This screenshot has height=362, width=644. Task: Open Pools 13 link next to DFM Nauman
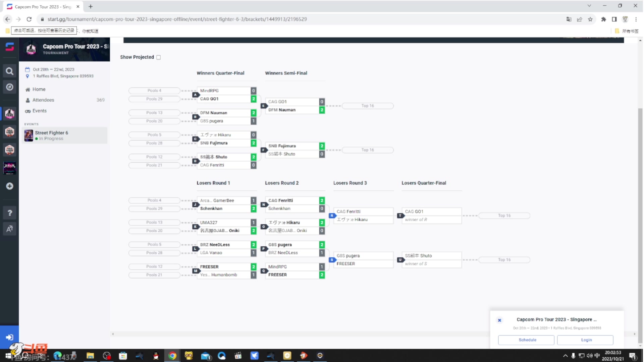pyautogui.click(x=154, y=113)
